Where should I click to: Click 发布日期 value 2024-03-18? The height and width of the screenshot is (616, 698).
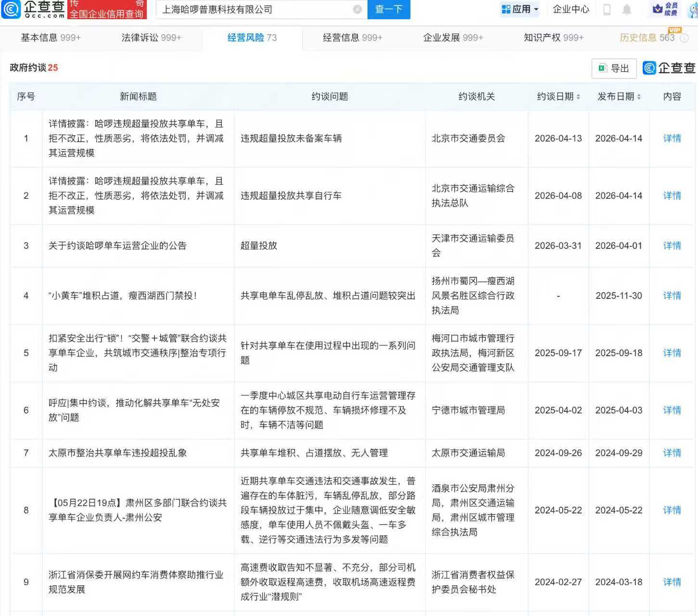pos(619,582)
